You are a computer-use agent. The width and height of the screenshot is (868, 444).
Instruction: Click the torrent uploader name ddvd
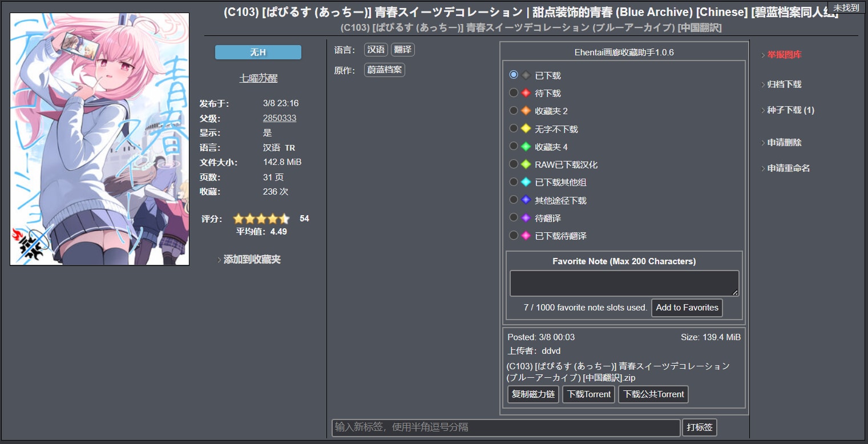coord(551,351)
